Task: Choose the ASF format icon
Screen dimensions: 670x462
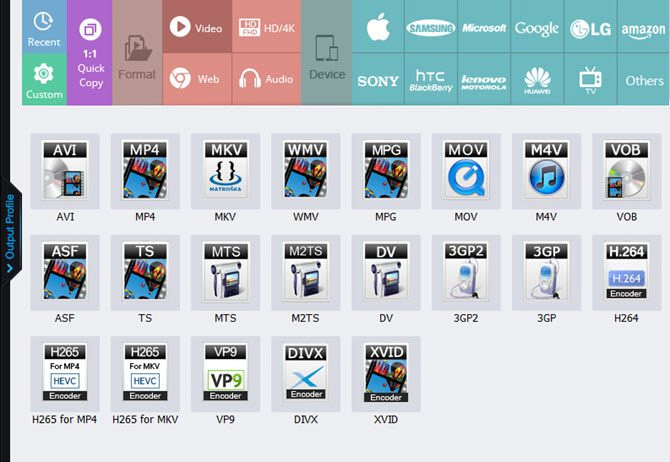Action: tap(65, 272)
